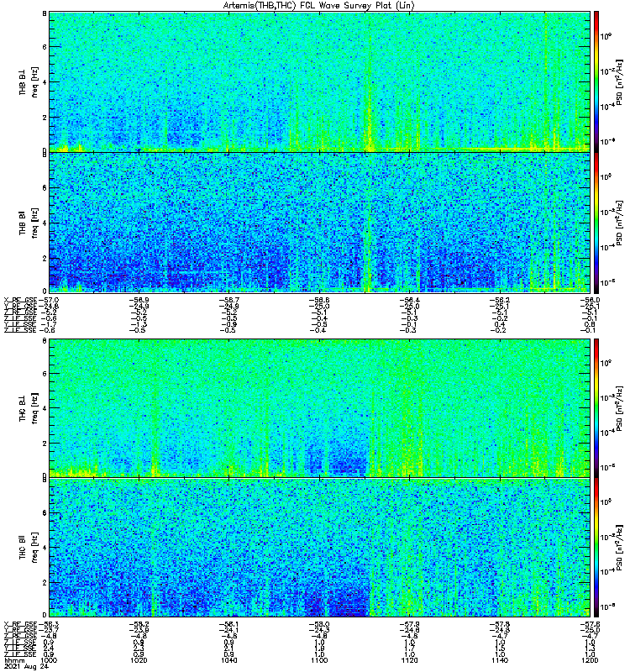This screenshot has height=672, width=630.
Task: Click the -58.1 X_RE_GSE value under THC
Action: click(228, 624)
